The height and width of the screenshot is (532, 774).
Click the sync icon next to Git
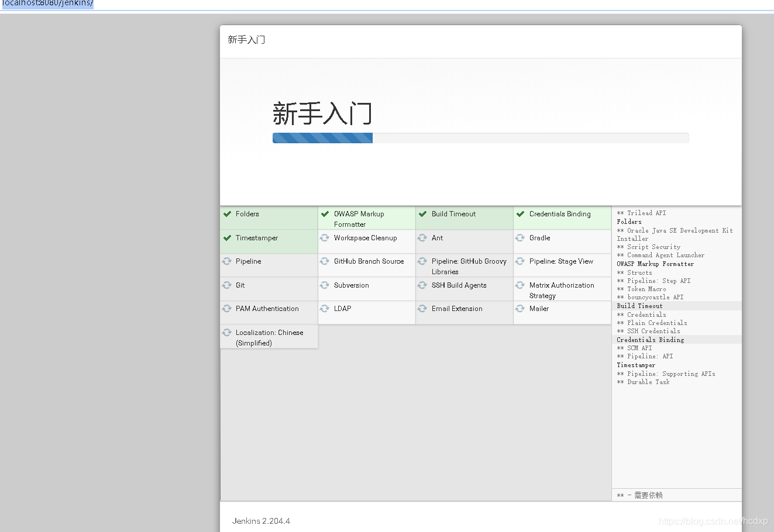point(227,285)
